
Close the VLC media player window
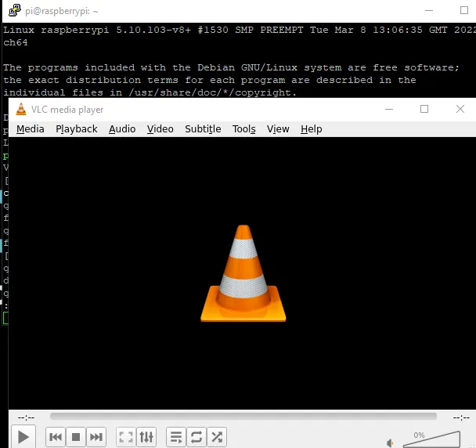pyautogui.click(x=460, y=109)
